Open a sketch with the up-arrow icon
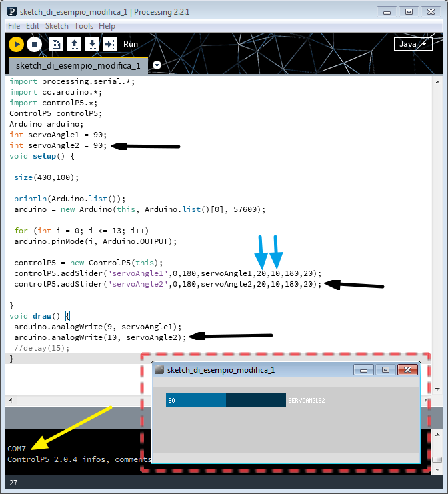Viewport: 448px width, 494px height. 75,44
